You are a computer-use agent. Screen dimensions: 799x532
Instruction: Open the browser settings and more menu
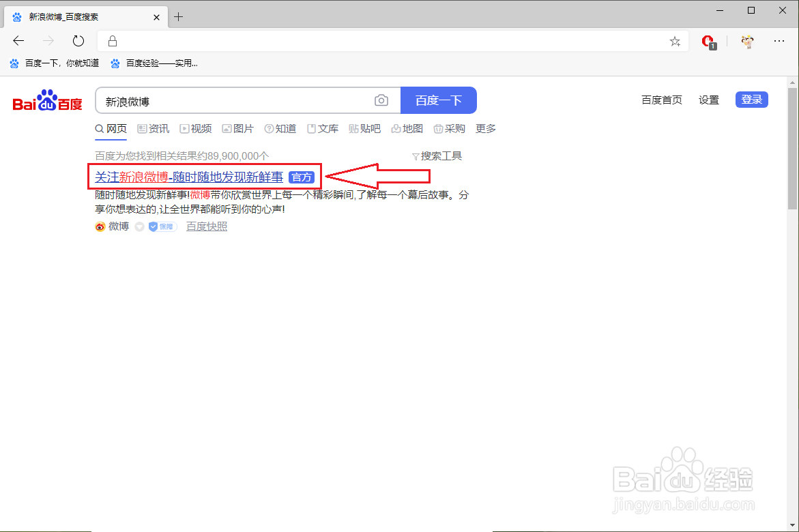pyautogui.click(x=779, y=41)
